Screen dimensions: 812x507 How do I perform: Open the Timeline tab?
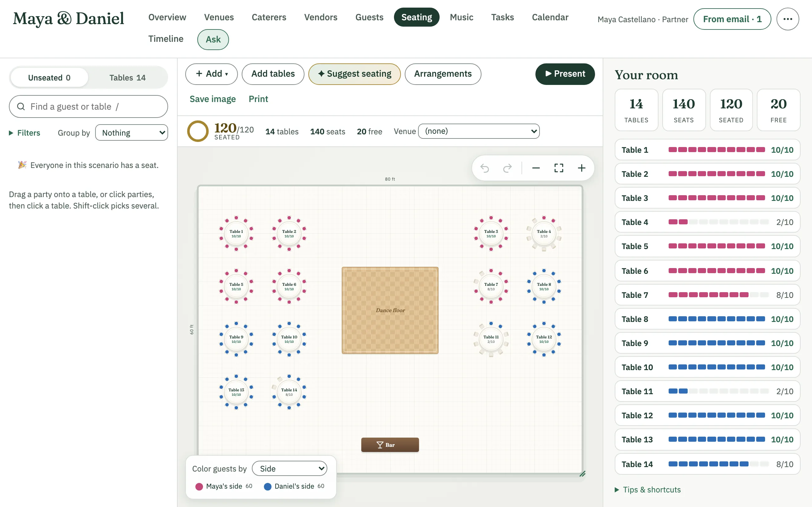click(166, 39)
